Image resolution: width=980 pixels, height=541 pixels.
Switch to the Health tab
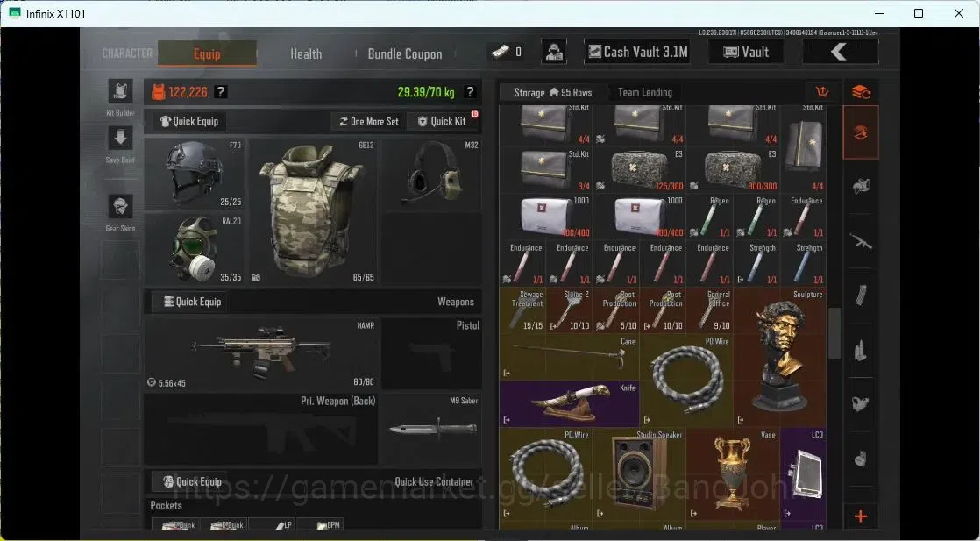[306, 53]
